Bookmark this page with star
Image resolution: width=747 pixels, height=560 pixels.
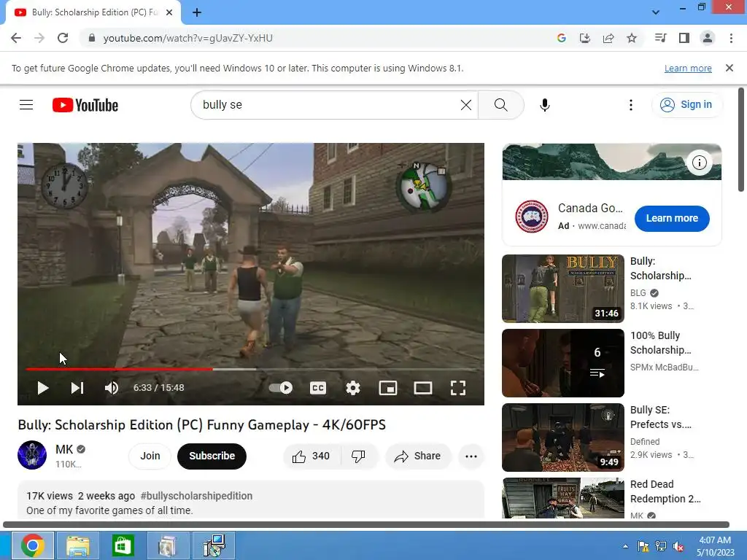click(632, 38)
